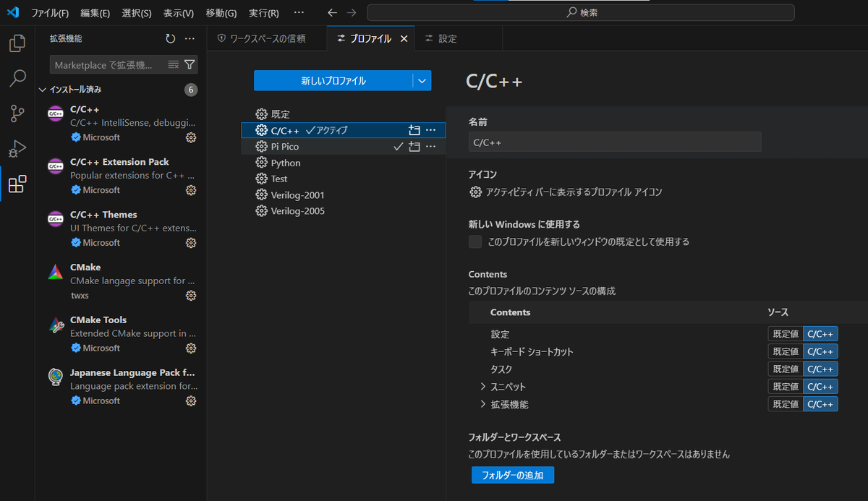The image size is (868, 501).
Task: Select the Test profile
Action: pos(343,179)
